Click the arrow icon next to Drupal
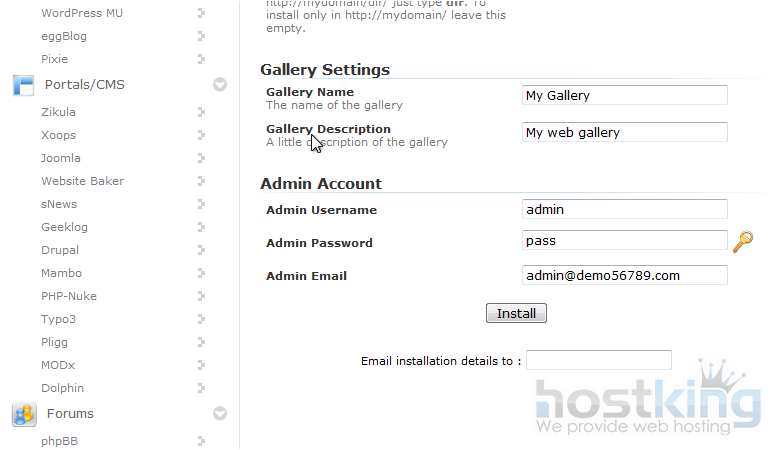 click(201, 250)
